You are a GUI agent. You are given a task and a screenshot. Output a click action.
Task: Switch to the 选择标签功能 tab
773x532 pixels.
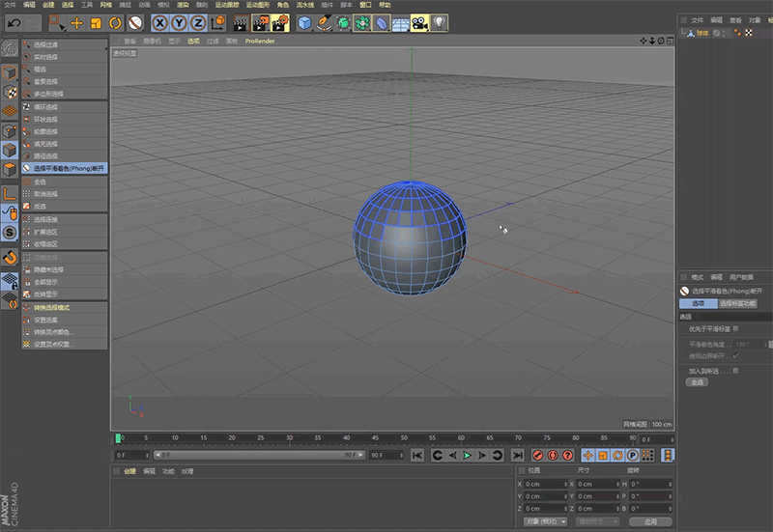[x=737, y=303]
